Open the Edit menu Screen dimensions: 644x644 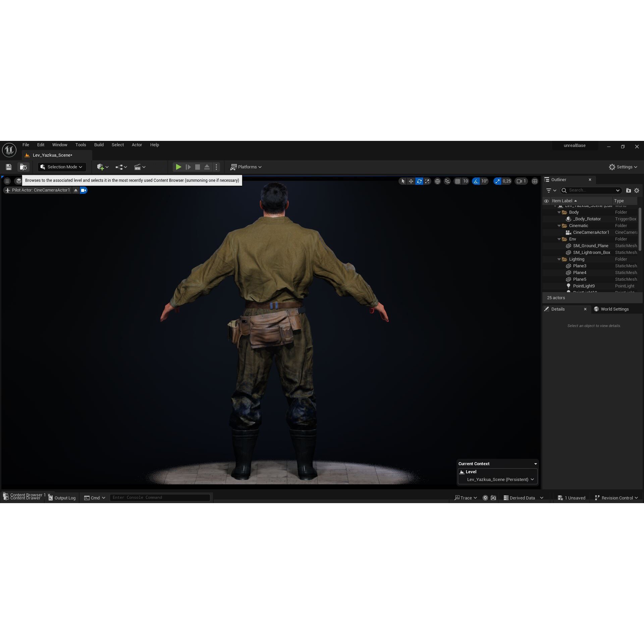pos(41,145)
